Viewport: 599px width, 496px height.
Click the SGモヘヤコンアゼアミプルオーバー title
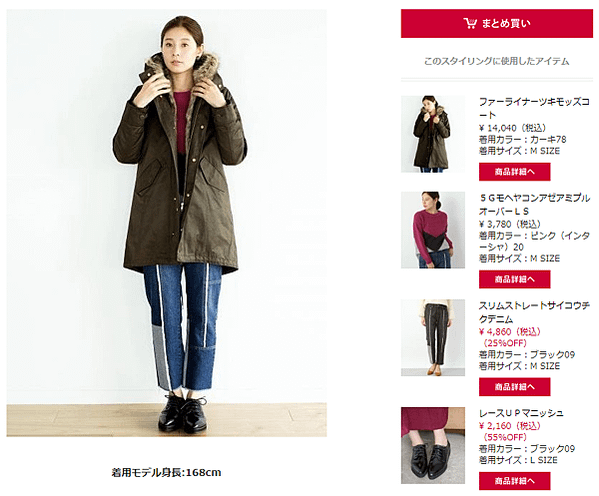point(534,204)
